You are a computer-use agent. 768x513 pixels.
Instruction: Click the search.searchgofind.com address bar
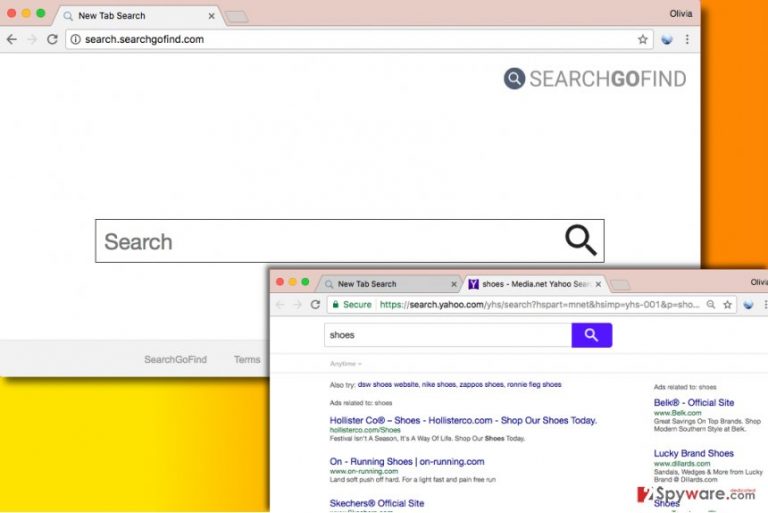pos(359,39)
